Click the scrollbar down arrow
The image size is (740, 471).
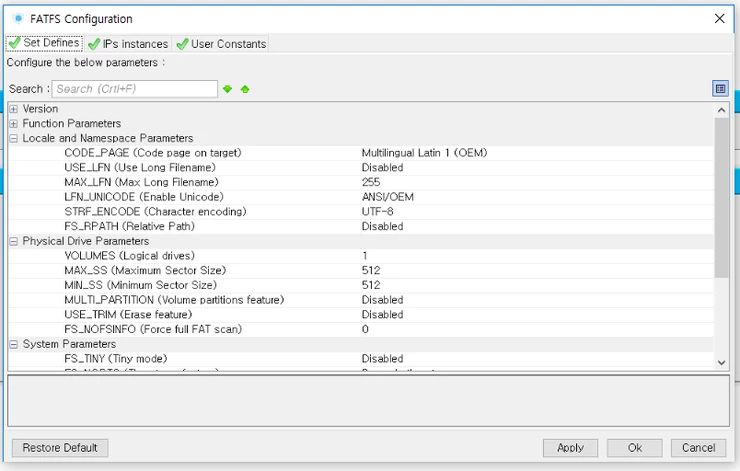click(721, 362)
